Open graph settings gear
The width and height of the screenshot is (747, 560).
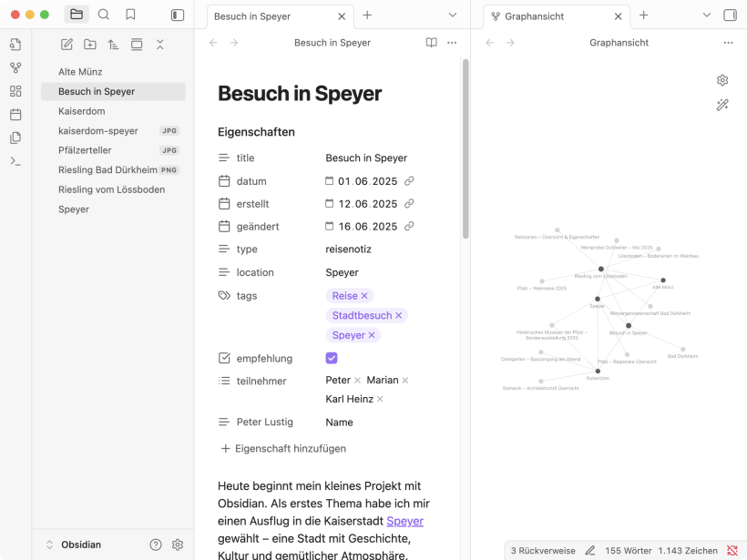pyautogui.click(x=722, y=80)
